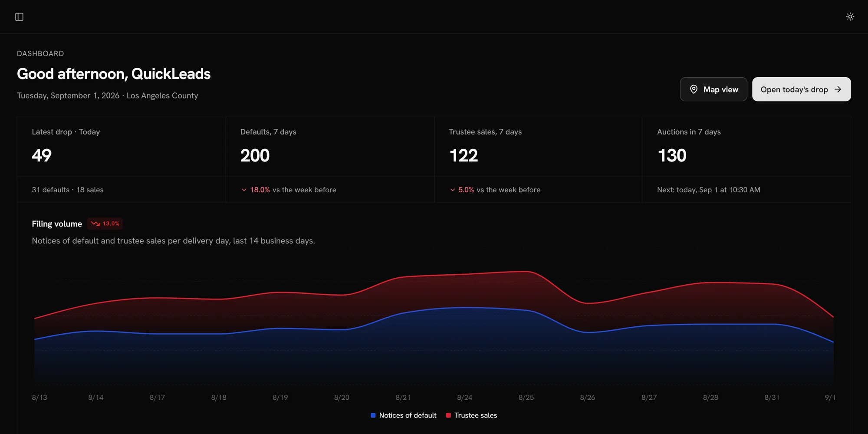The height and width of the screenshot is (434, 868).
Task: Click the 18.0% down chevron icon
Action: [x=244, y=190]
